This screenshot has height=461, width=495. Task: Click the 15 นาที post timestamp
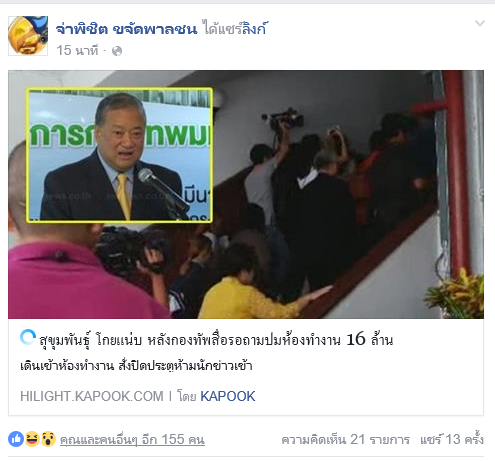[x=77, y=51]
